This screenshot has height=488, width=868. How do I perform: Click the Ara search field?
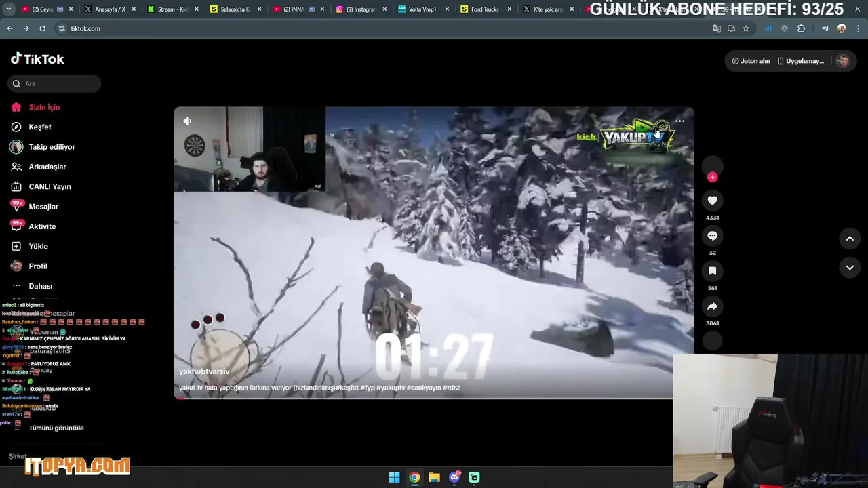pos(54,83)
